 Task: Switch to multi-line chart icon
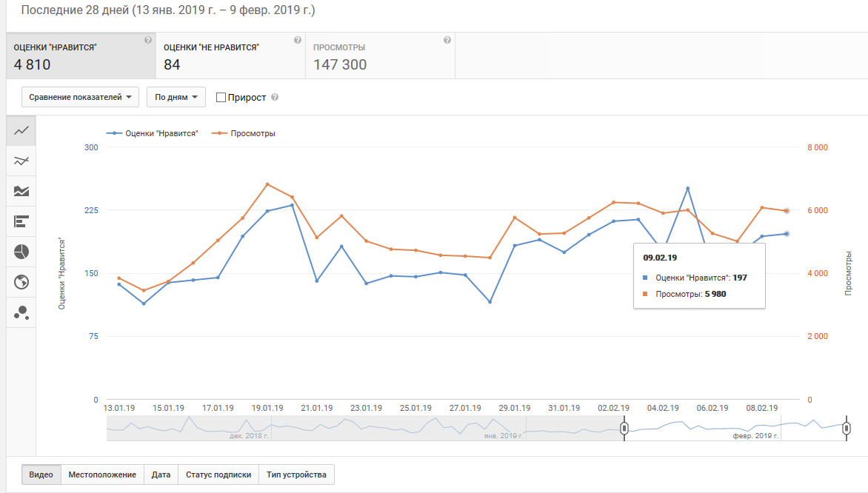21,161
